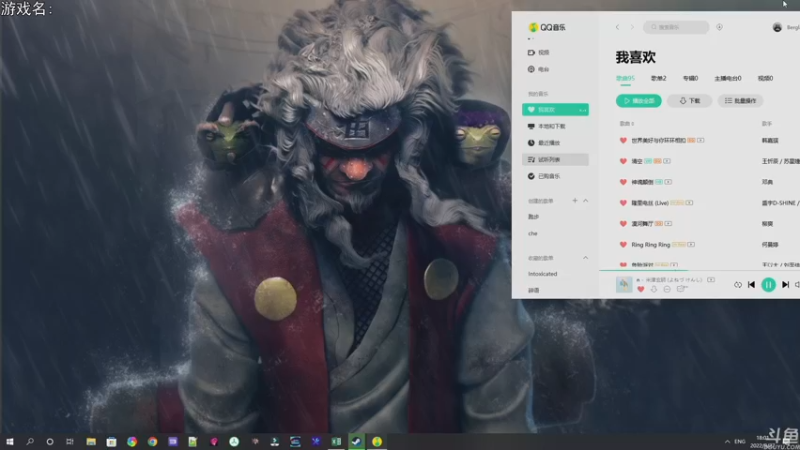
Task: Switch to the 专辑0 tab
Action: [690, 78]
